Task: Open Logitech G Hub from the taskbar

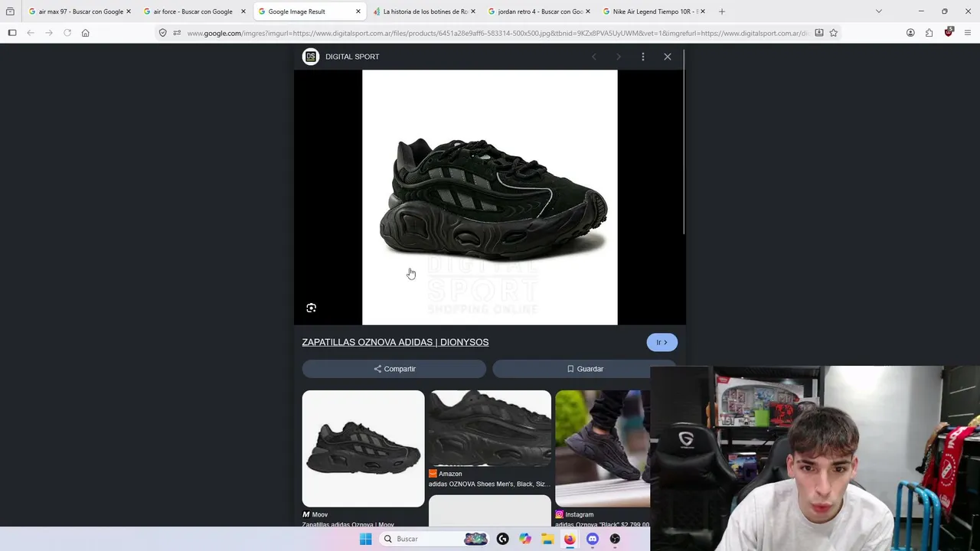Action: point(503,539)
